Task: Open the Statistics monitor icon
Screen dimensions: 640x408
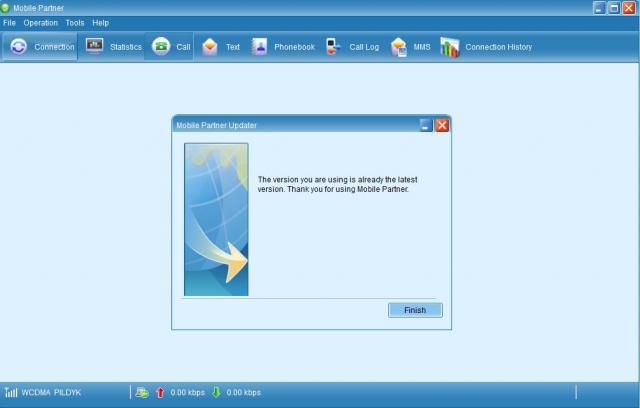Action: pyautogui.click(x=95, y=46)
